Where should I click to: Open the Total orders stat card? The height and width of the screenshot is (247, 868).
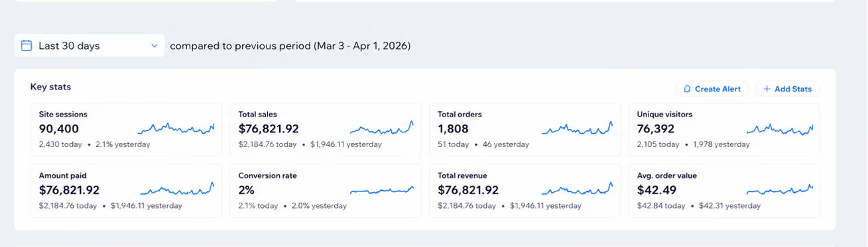coord(525,130)
